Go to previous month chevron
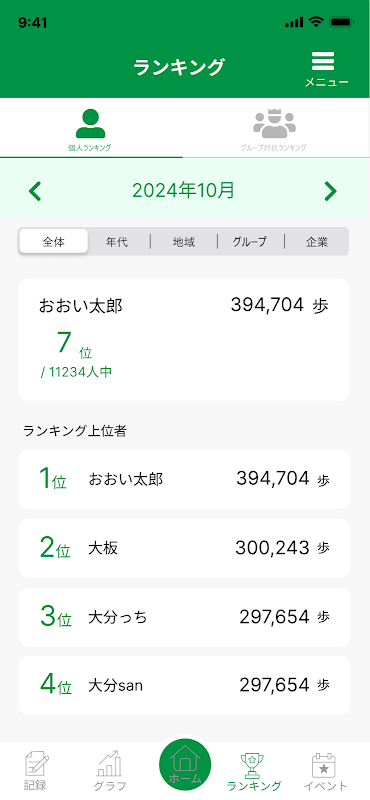370x800 pixels. (x=35, y=191)
